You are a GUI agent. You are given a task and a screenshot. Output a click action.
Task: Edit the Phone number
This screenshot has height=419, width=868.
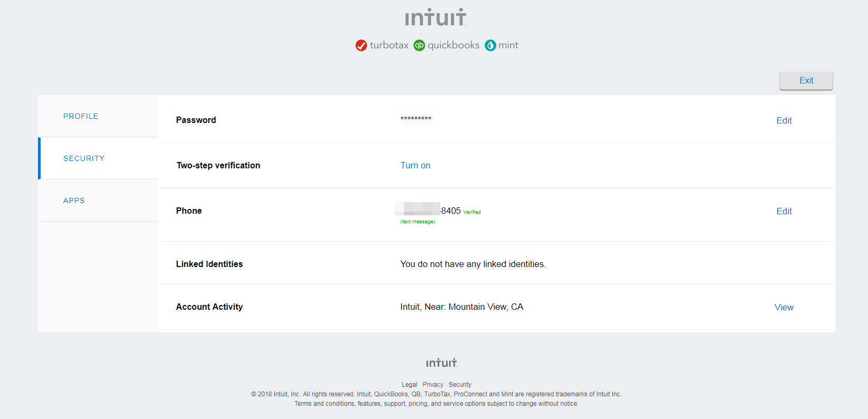(x=784, y=211)
